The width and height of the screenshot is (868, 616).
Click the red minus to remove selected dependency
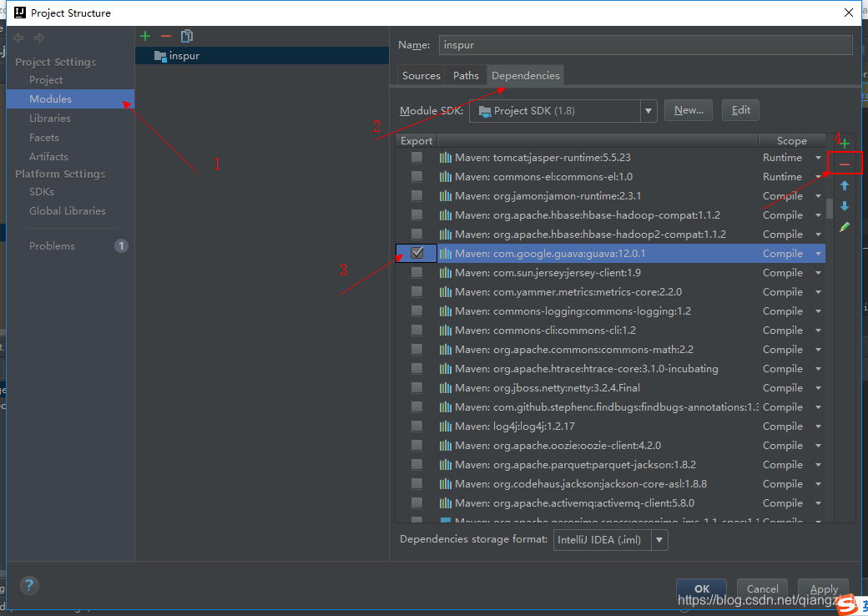tap(844, 163)
